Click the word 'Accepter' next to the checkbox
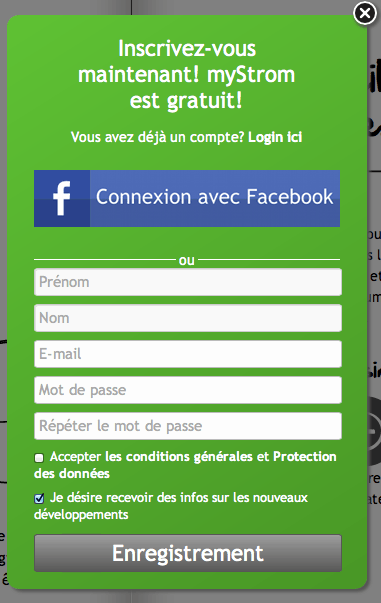 (77, 457)
